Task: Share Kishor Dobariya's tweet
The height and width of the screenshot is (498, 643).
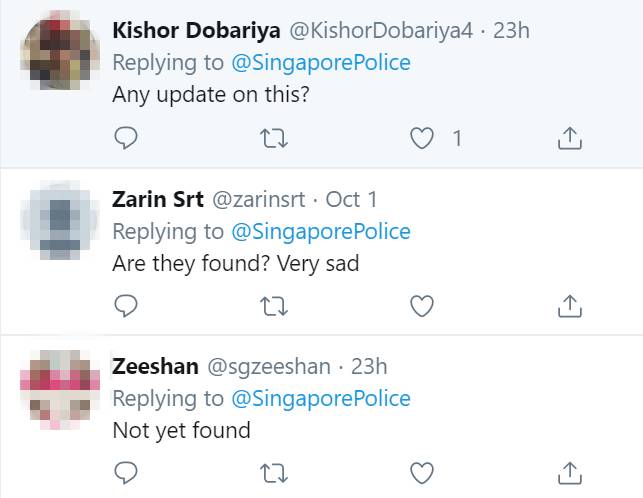Action: click(x=569, y=138)
